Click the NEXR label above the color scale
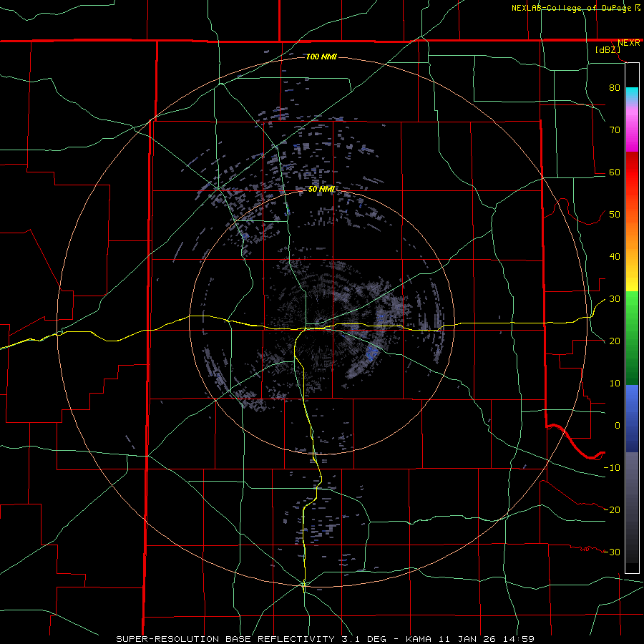Screen dimensions: 644x644 point(628,43)
